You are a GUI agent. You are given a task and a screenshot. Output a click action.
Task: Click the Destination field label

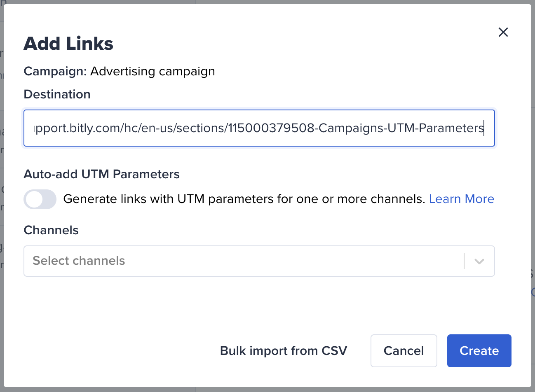point(57,94)
